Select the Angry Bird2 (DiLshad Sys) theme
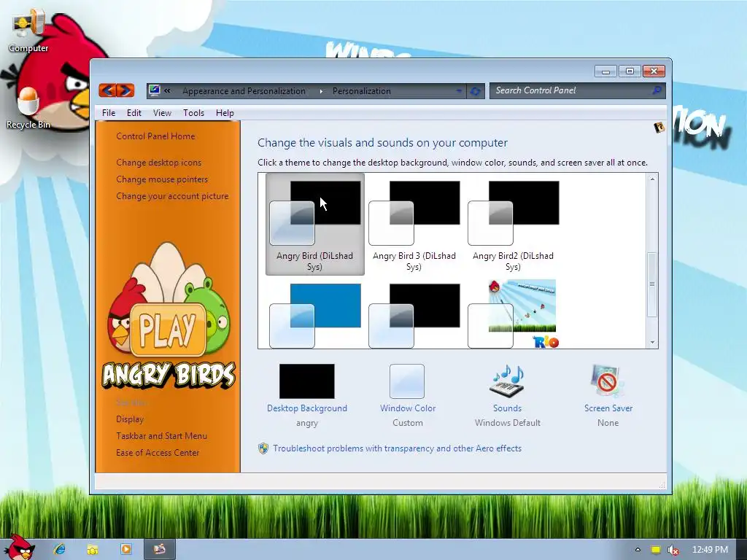Screen dimensions: 747x560 [513, 224]
